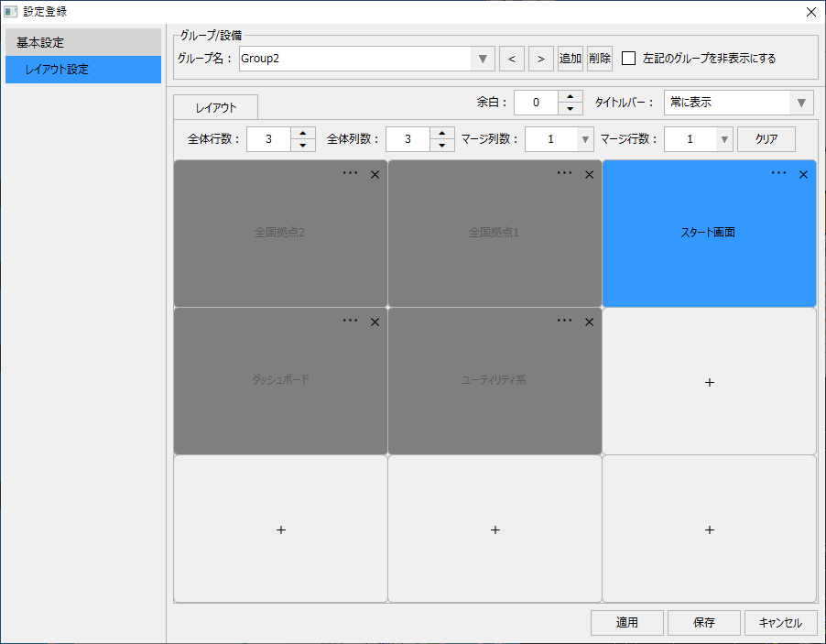Open the グループ名 dropdown showing Group2
Screen dimensions: 826x644
pyautogui.click(x=483, y=58)
